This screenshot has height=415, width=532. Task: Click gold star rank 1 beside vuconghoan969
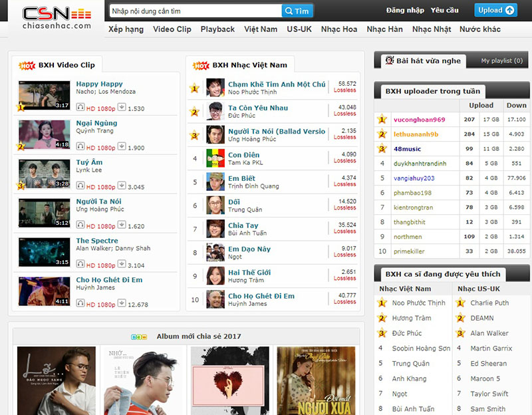pyautogui.click(x=382, y=120)
